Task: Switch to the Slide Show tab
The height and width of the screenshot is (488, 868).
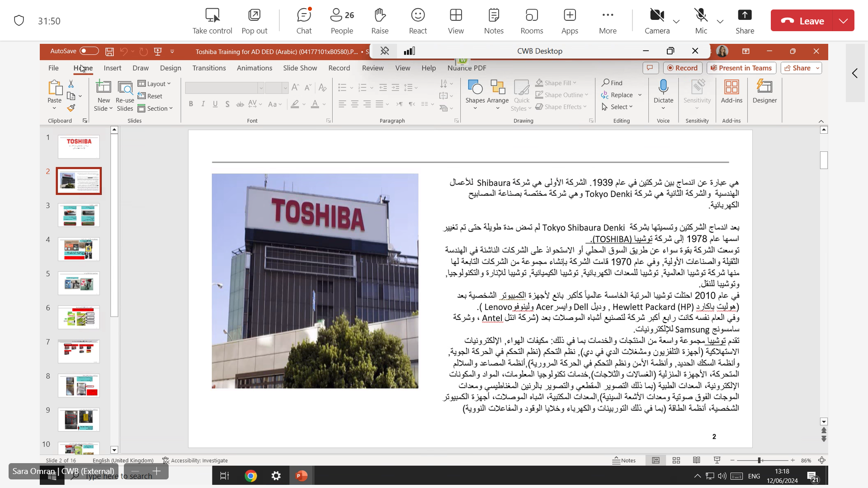Action: (x=300, y=68)
